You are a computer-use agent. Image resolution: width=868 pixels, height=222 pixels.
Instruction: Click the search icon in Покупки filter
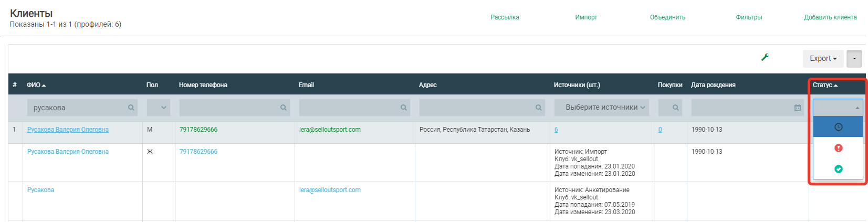(676, 108)
